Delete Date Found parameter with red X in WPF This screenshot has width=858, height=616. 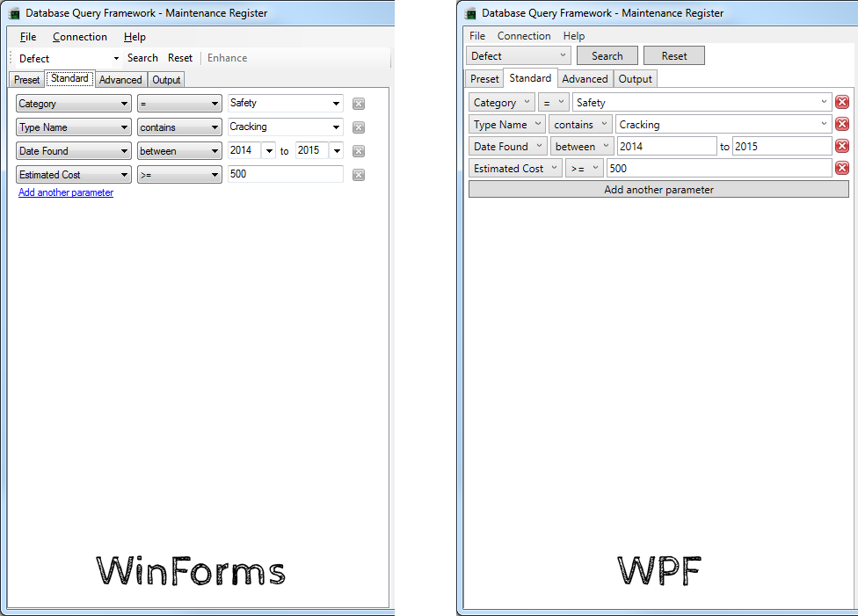point(842,146)
